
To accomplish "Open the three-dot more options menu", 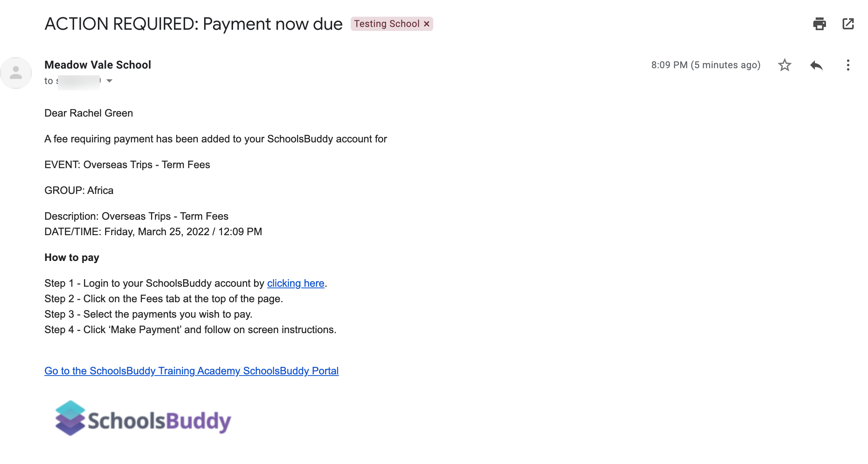I will 848,65.
